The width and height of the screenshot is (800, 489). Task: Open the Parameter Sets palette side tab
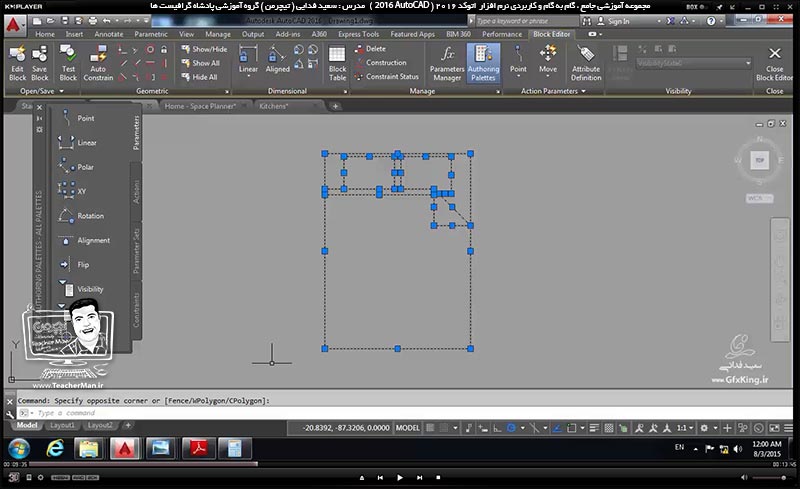coord(136,251)
